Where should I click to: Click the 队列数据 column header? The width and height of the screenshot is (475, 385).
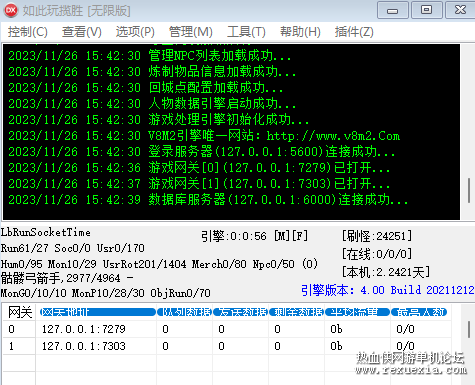click(184, 312)
